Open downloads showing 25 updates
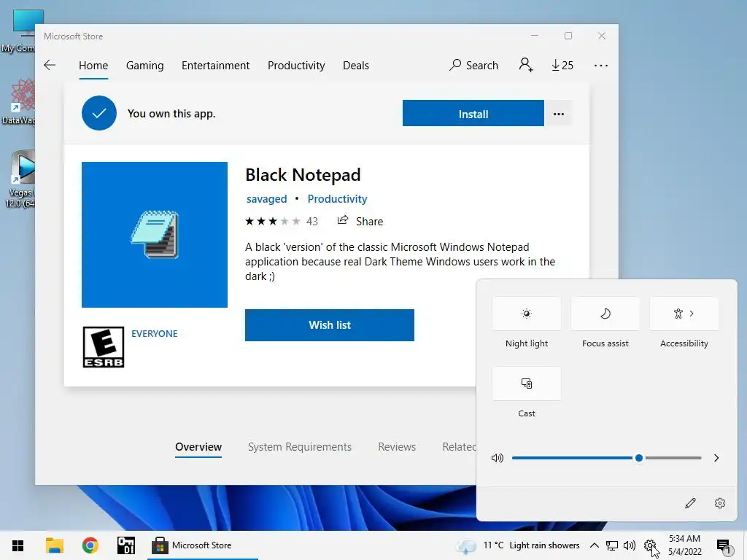This screenshot has width=747, height=560. tap(562, 65)
